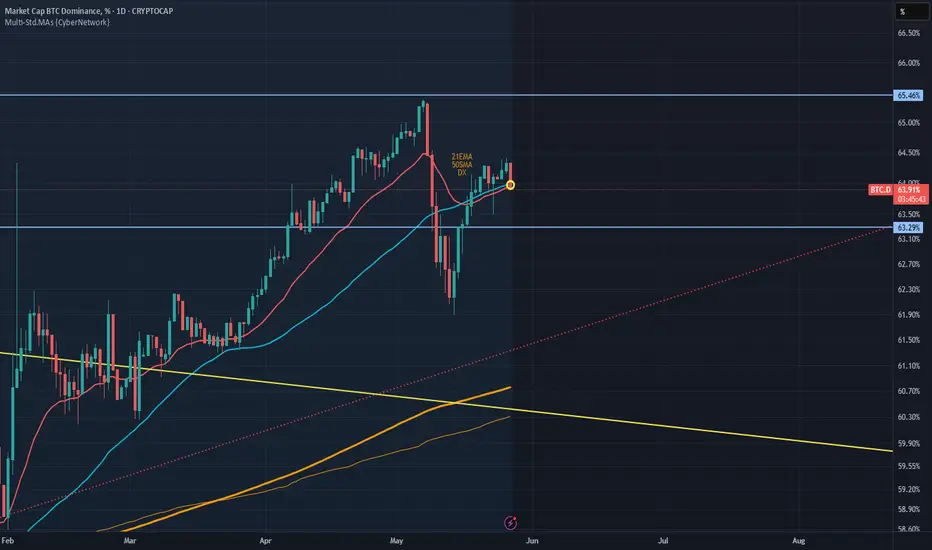
Task: Click the May label on time axis
Action: click(x=396, y=540)
